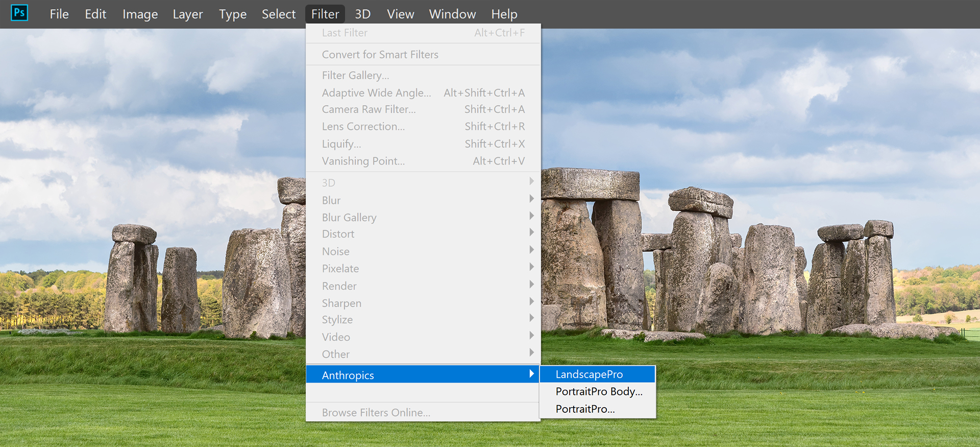The image size is (980, 447).
Task: Open the Window menu
Action: (x=452, y=14)
